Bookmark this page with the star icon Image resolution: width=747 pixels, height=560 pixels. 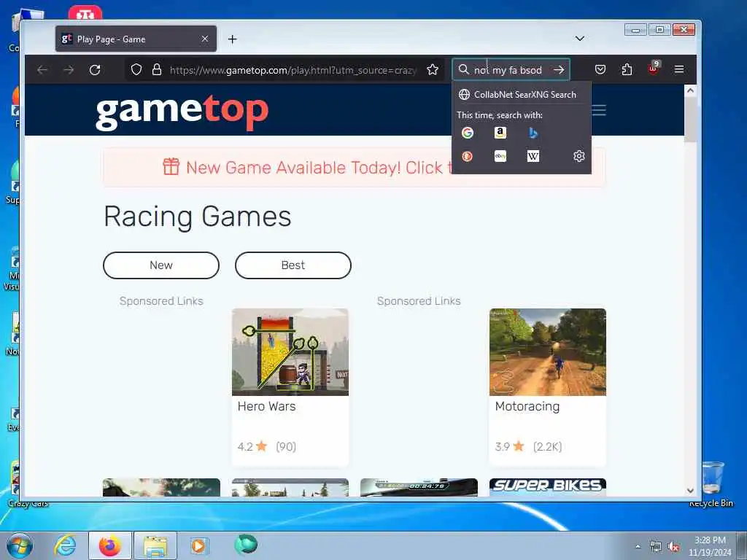[x=433, y=70]
